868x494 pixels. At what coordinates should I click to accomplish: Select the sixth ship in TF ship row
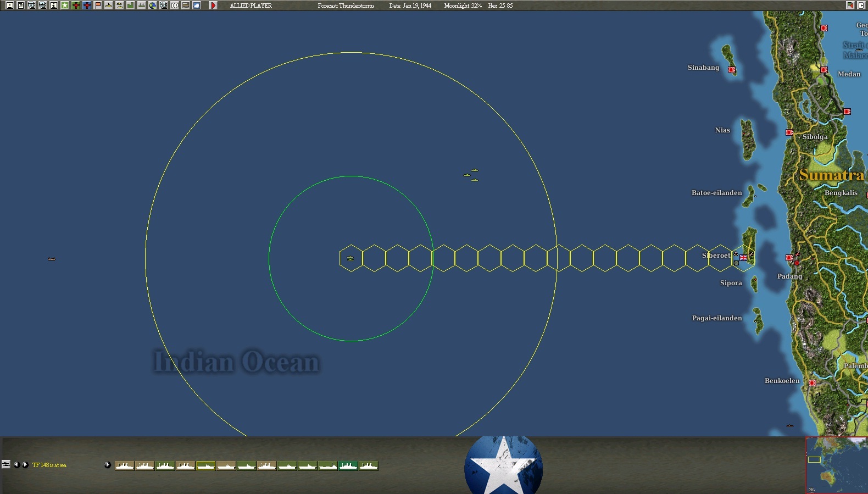pyautogui.click(x=226, y=465)
